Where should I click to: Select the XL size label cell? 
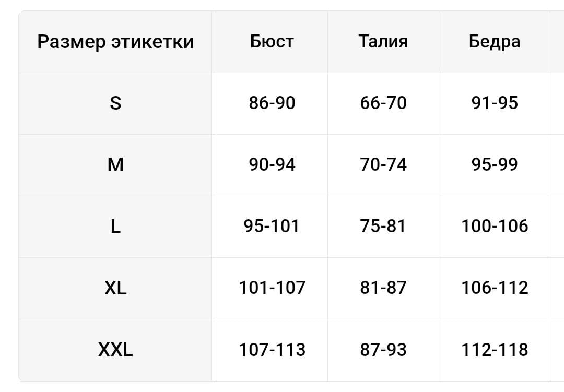tap(115, 288)
